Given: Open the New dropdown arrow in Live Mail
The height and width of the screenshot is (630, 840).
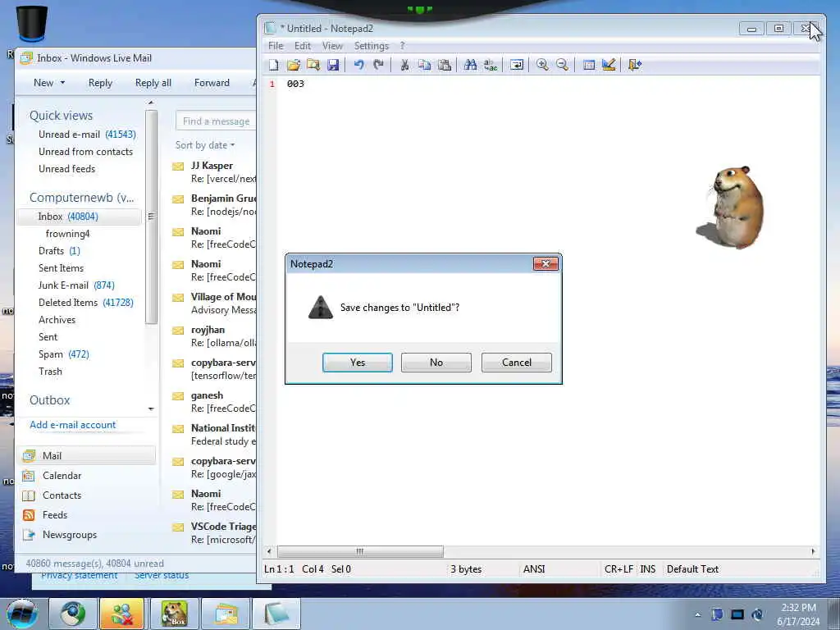Looking at the screenshot, I should (62, 83).
